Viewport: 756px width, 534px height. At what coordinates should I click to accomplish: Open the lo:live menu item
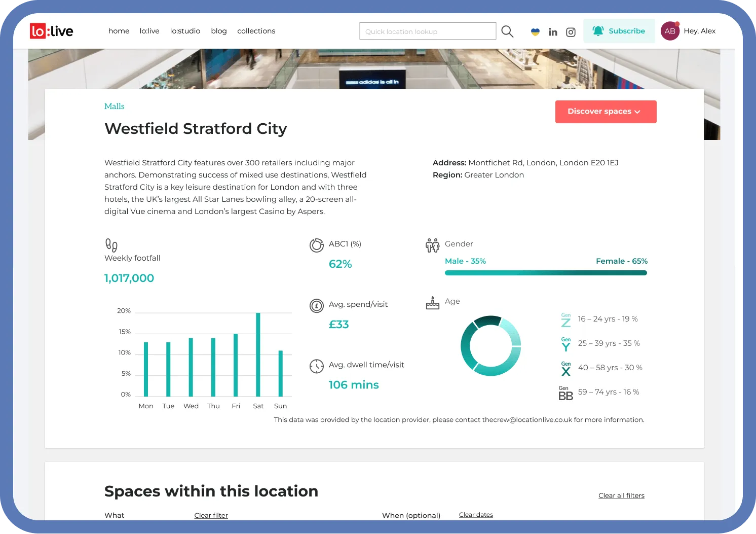point(149,31)
